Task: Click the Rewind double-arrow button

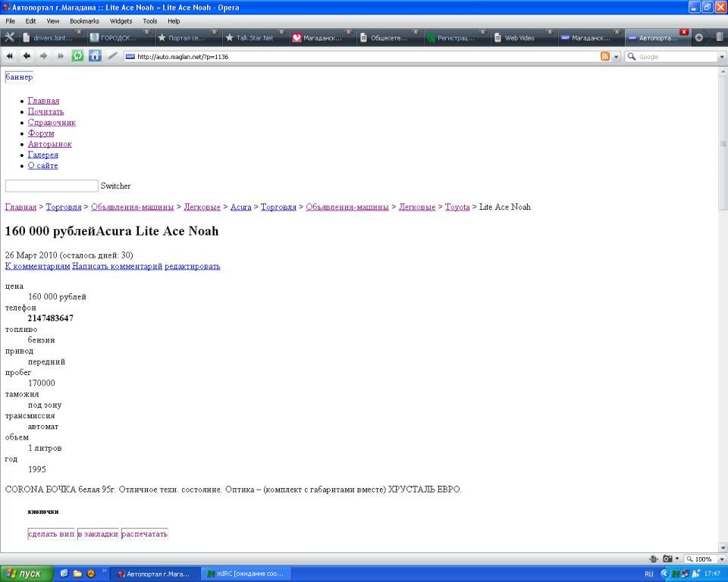Action: click(x=10, y=56)
